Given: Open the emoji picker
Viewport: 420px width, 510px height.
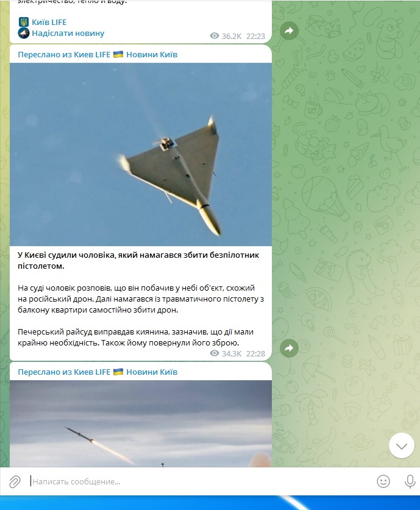Looking at the screenshot, I should 383,481.
